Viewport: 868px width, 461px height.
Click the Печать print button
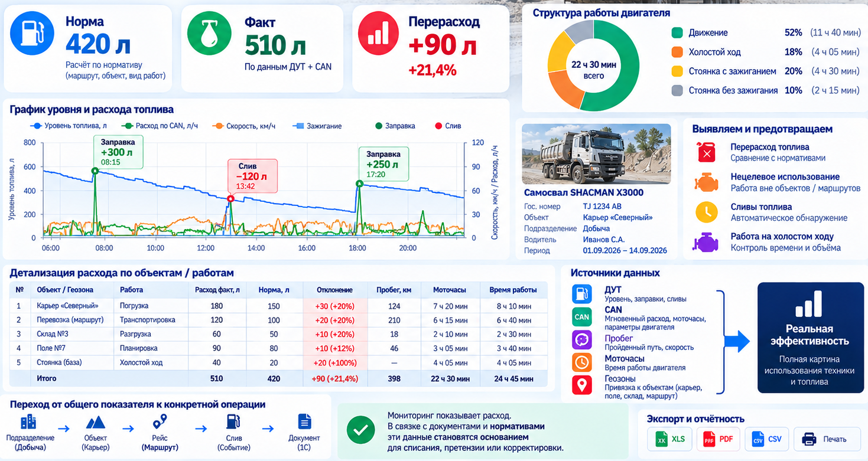coord(827,439)
